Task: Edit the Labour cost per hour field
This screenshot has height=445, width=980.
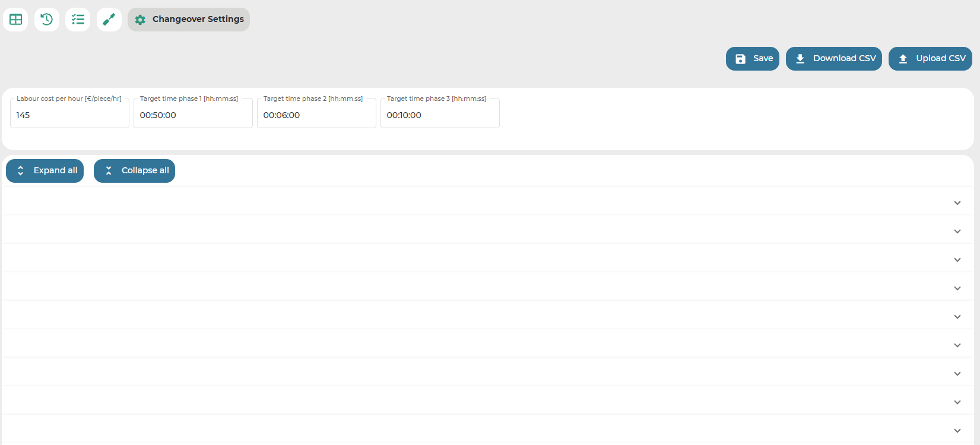Action: tap(69, 115)
